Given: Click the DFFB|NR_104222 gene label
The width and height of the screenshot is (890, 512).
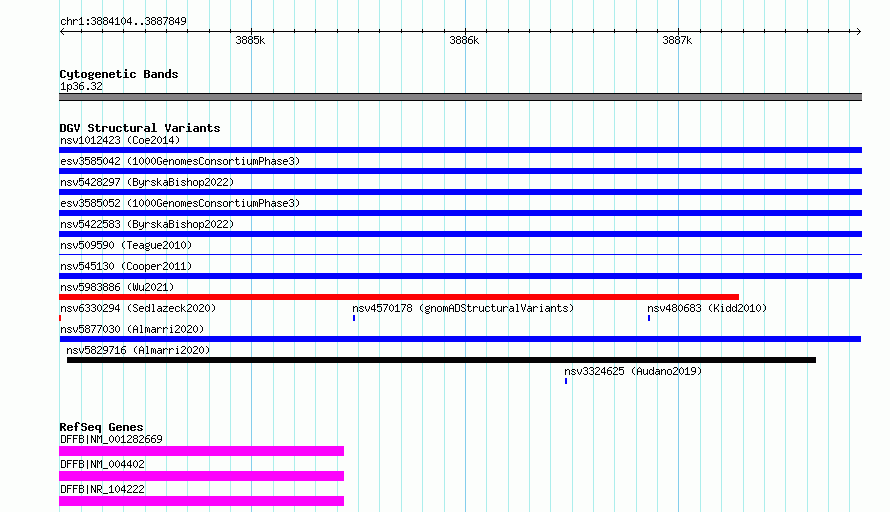Looking at the screenshot, I should tap(102, 489).
